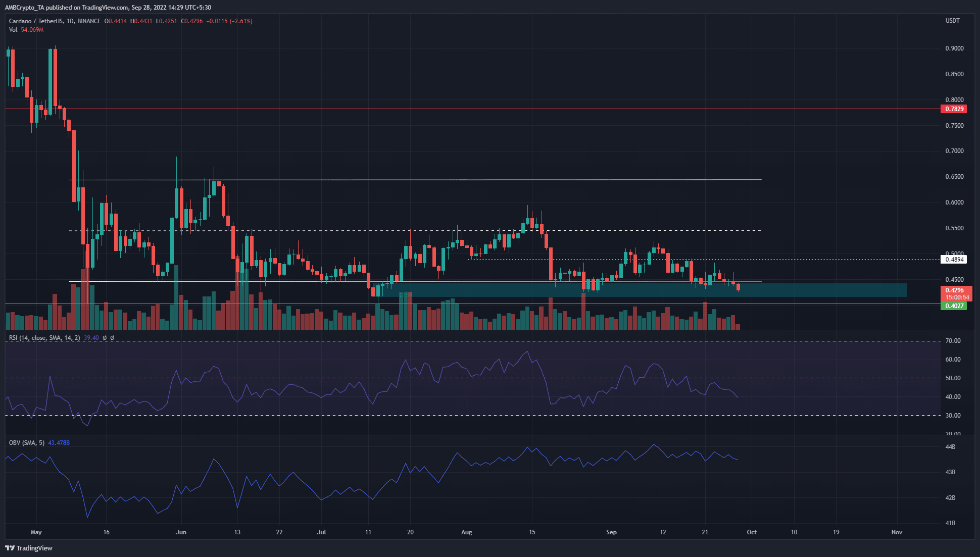Viewport: 980px width, 557px height.
Task: Select the green 0.4027 price tag
Action: pyautogui.click(x=954, y=306)
